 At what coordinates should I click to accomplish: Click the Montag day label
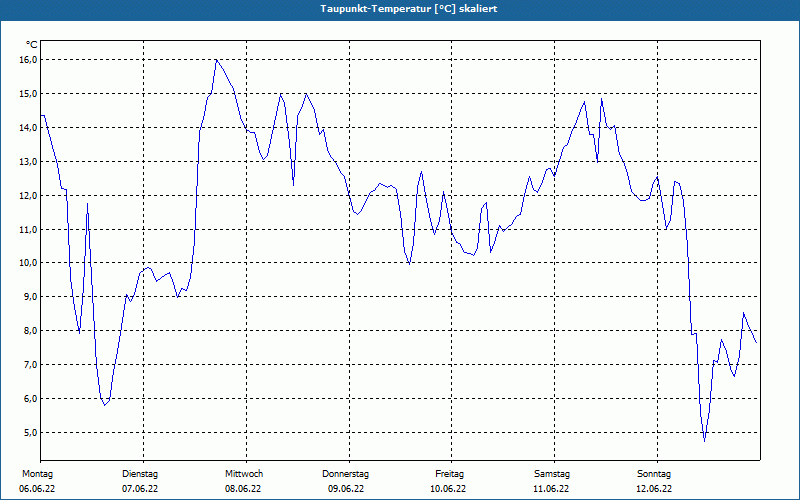(x=37, y=474)
